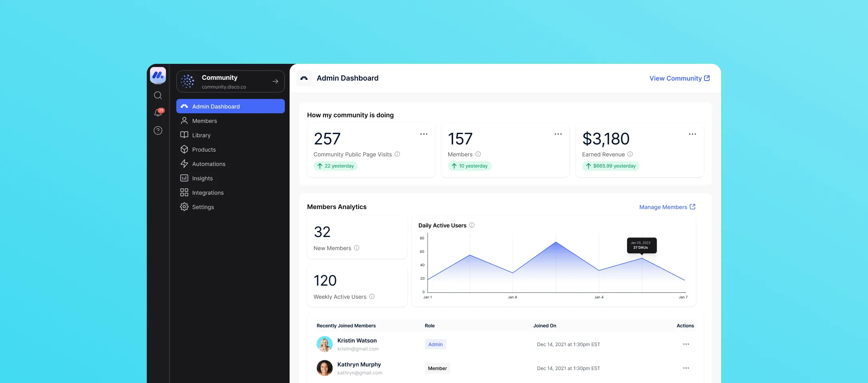Open actions menu for Kathryn Murphy row
This screenshot has width=868, height=383.
(686, 368)
